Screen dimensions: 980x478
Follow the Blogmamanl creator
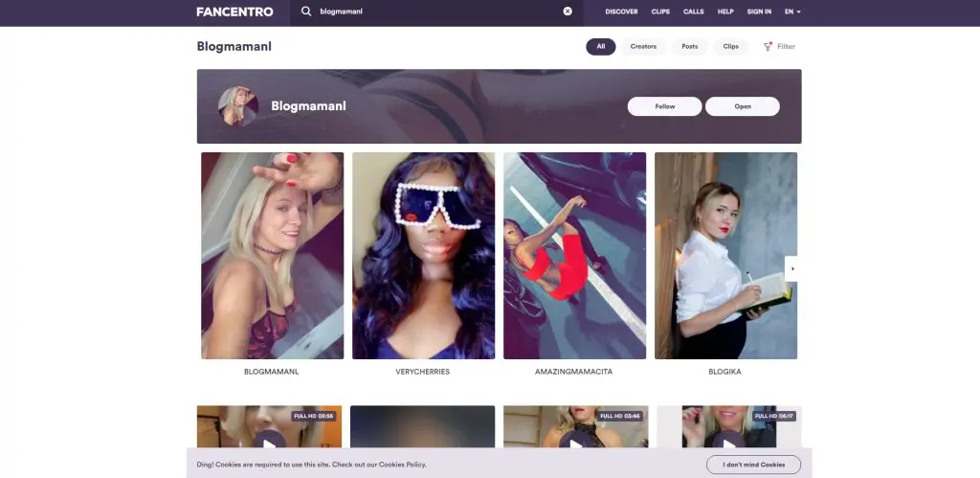point(664,106)
